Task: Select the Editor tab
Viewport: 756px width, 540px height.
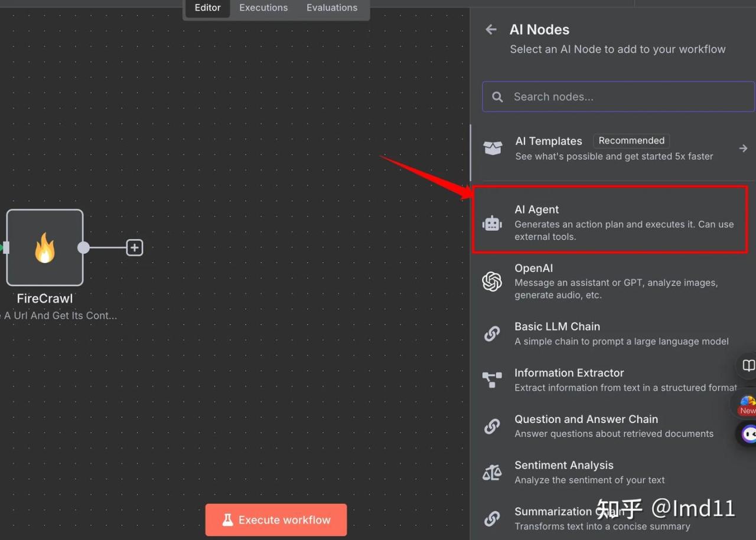Action: coord(207,8)
